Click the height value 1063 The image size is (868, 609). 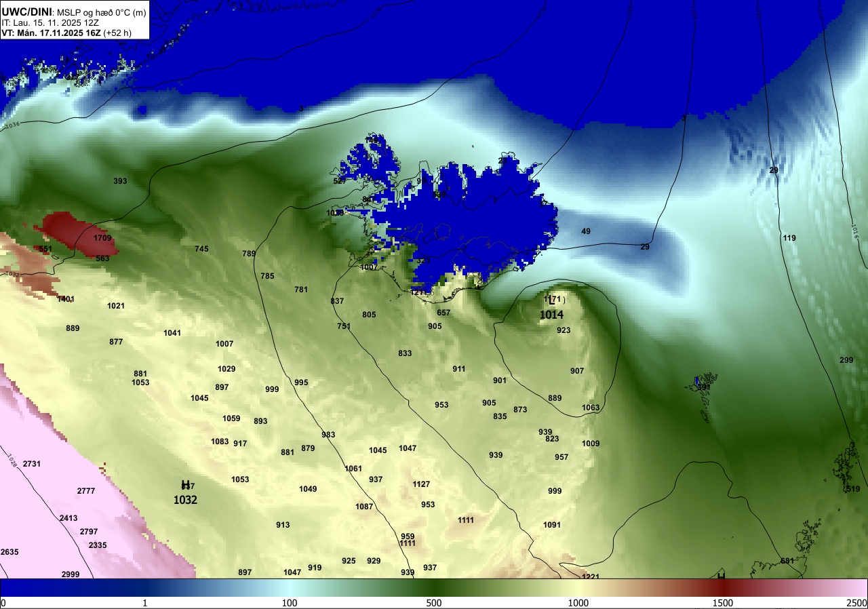click(x=591, y=408)
